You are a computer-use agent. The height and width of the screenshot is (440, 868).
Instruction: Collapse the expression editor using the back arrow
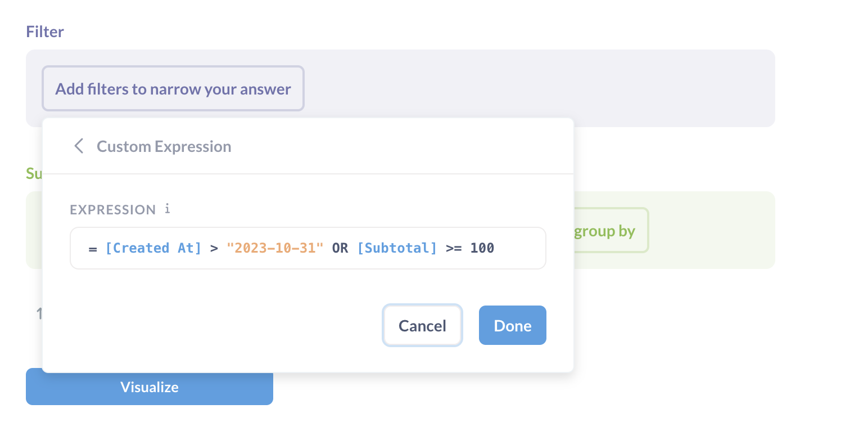click(79, 146)
